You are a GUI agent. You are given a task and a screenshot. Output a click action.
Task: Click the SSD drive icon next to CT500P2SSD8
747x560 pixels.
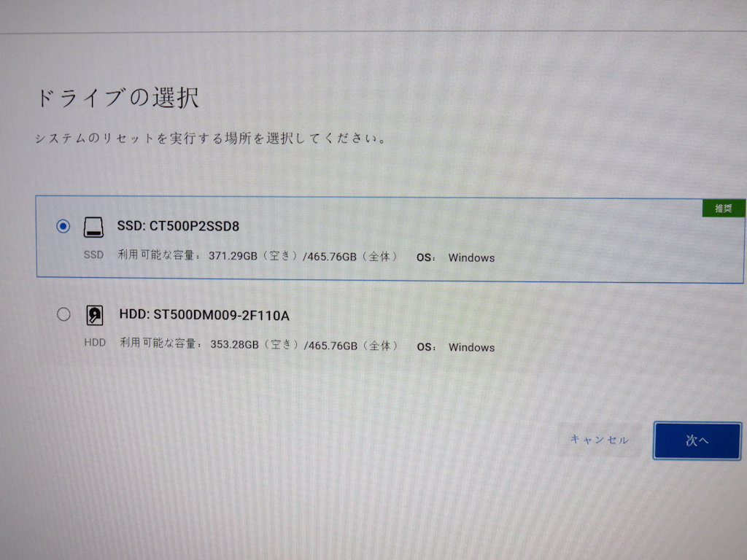pyautogui.click(x=94, y=227)
